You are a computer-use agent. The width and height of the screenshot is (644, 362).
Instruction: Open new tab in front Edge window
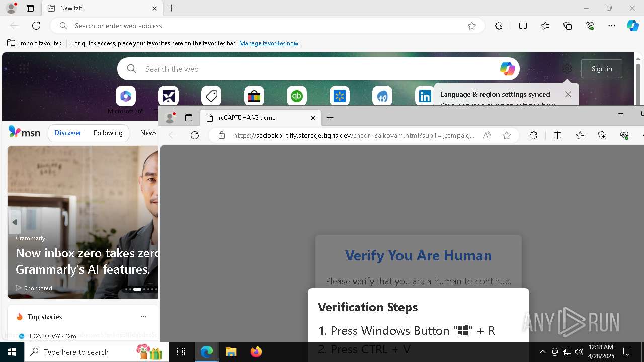pyautogui.click(x=330, y=118)
